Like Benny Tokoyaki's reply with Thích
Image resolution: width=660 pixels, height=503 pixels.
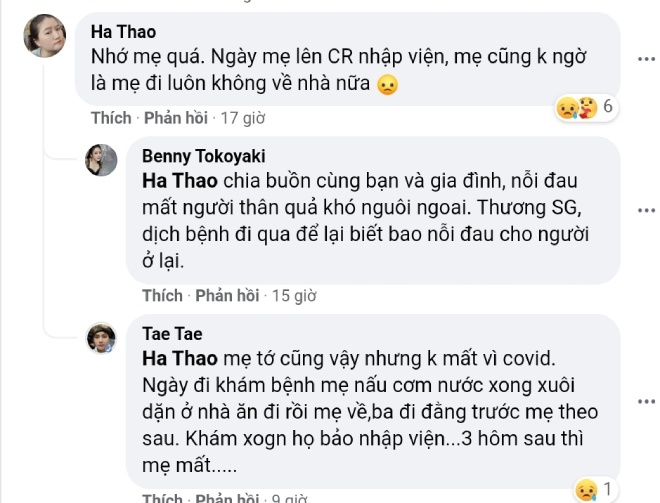pos(162,295)
